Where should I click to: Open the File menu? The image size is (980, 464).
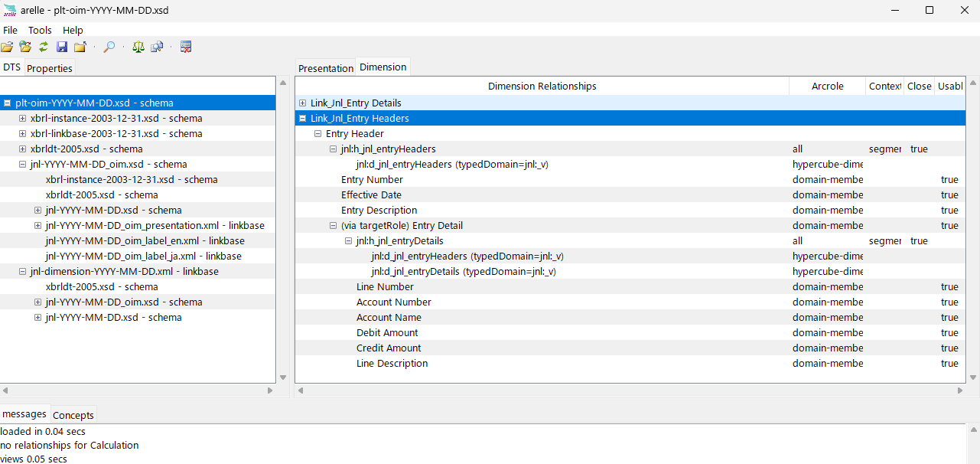[10, 30]
